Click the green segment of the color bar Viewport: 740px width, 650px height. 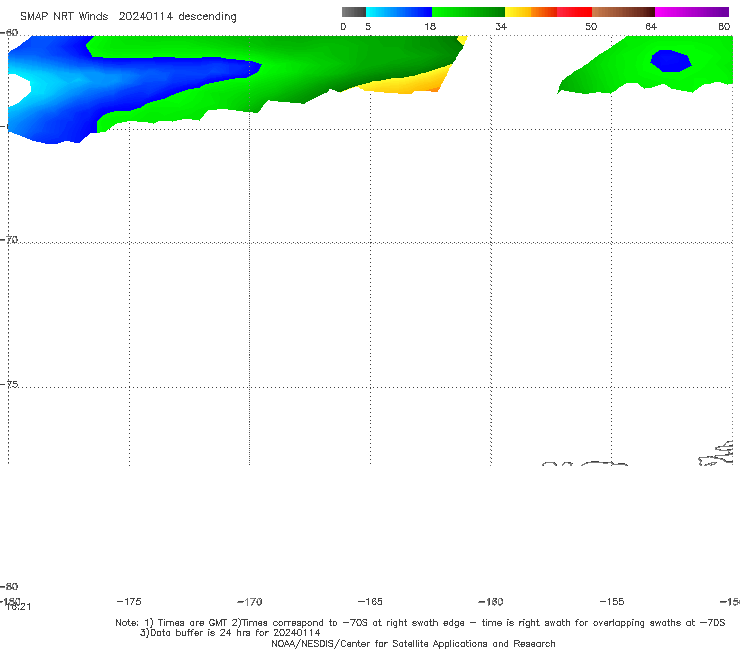coord(468,12)
